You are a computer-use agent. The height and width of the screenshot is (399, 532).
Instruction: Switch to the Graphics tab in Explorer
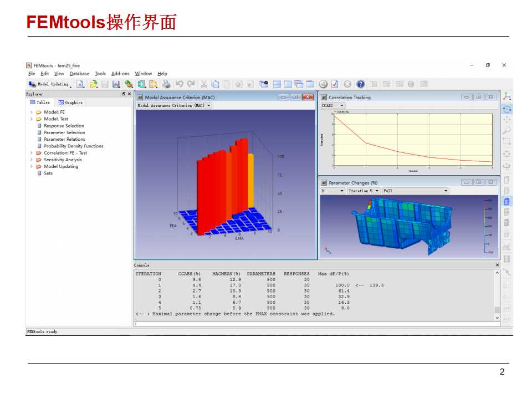[x=70, y=102]
